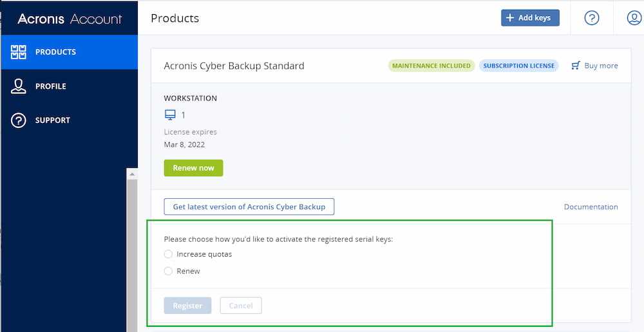644x332 pixels.
Task: Select the Renew radio option
Action: tap(169, 271)
